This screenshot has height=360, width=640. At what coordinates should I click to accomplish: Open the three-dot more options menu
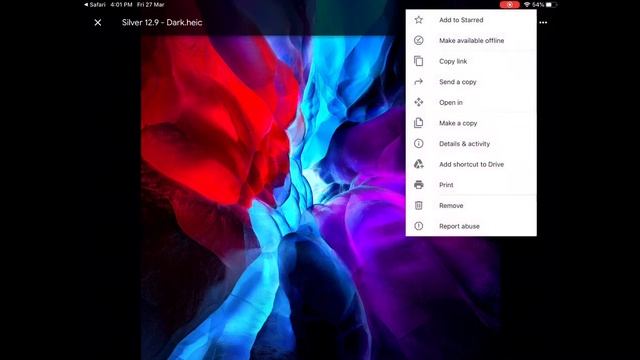(x=543, y=22)
